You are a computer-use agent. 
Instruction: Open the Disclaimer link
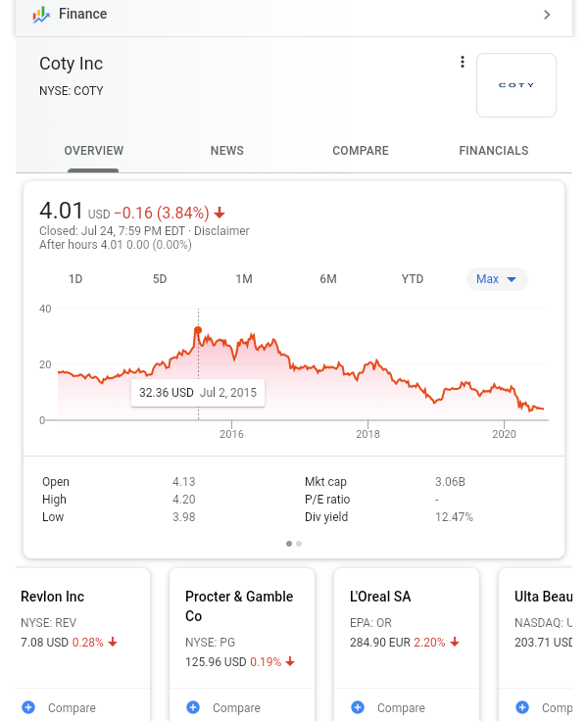(221, 231)
